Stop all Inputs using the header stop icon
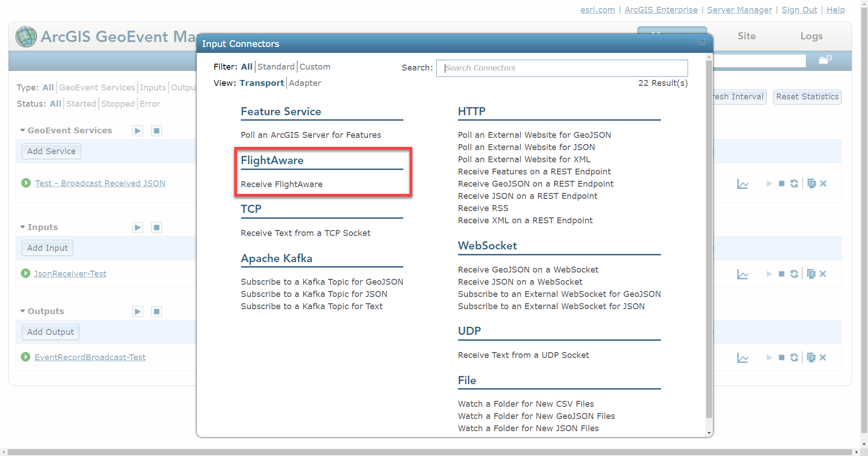 coord(156,227)
